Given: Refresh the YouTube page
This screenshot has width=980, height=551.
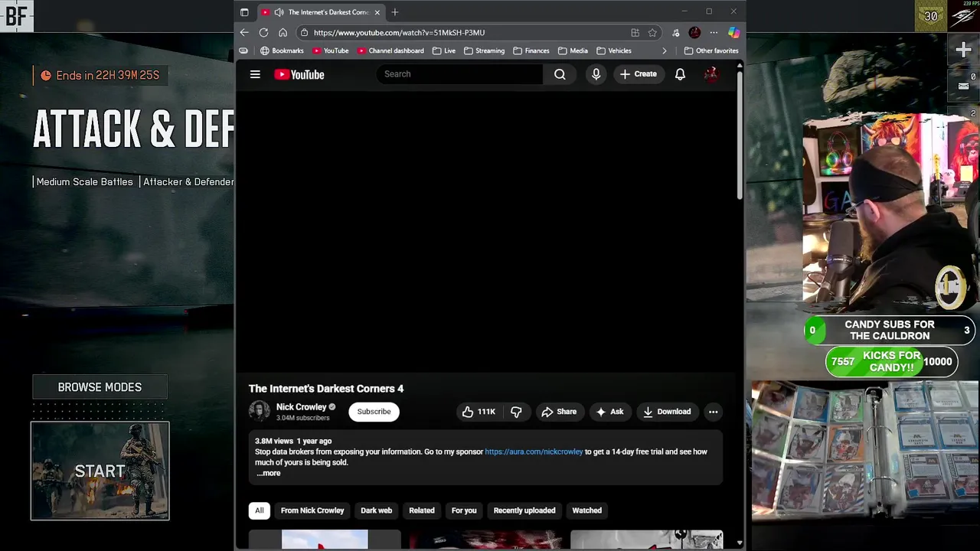Looking at the screenshot, I should 263,33.
